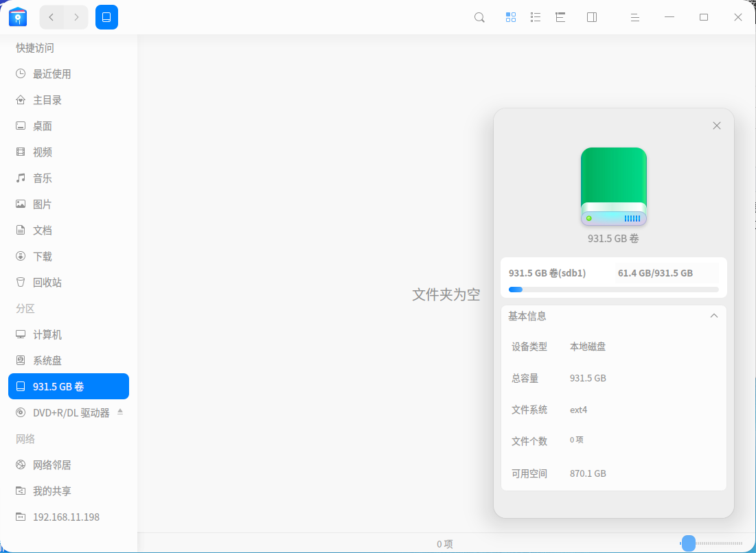Eject the DVD+R/DL drive
756x553 pixels.
120,412
